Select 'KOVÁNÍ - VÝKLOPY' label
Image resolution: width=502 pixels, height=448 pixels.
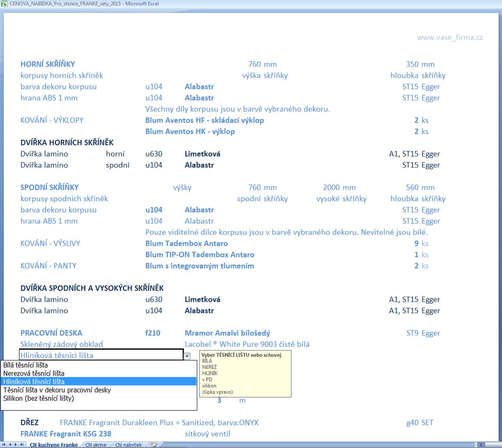coord(52,120)
